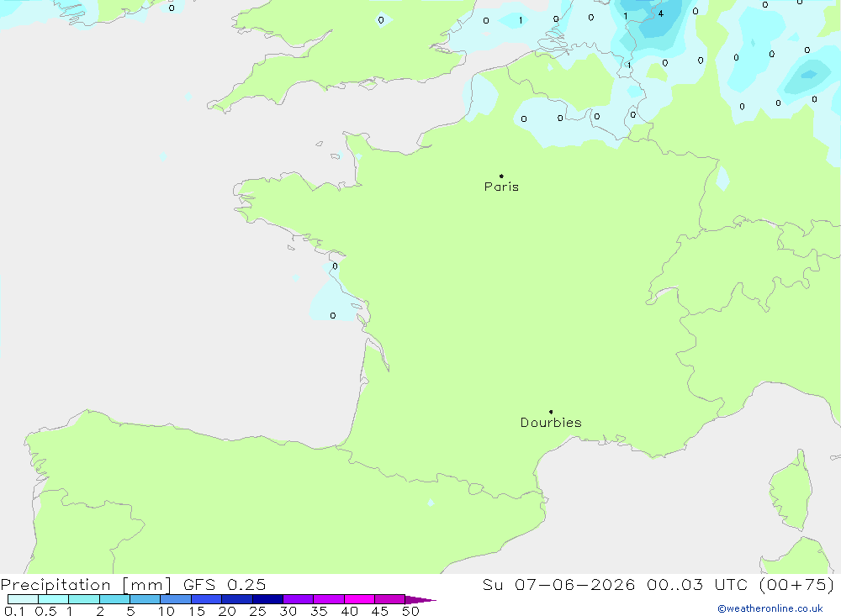Click the '25' legend scale label
841x616 pixels.
(257, 611)
